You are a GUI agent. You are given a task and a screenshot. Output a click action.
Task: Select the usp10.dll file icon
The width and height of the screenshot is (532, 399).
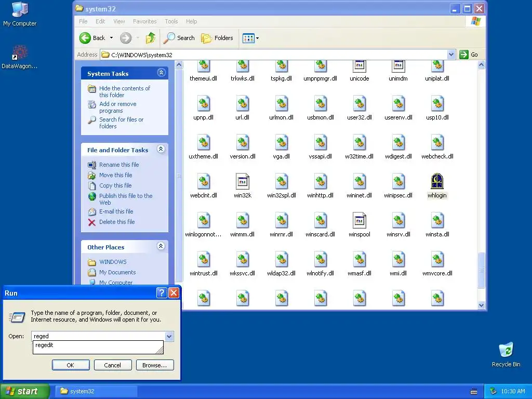[x=437, y=103]
